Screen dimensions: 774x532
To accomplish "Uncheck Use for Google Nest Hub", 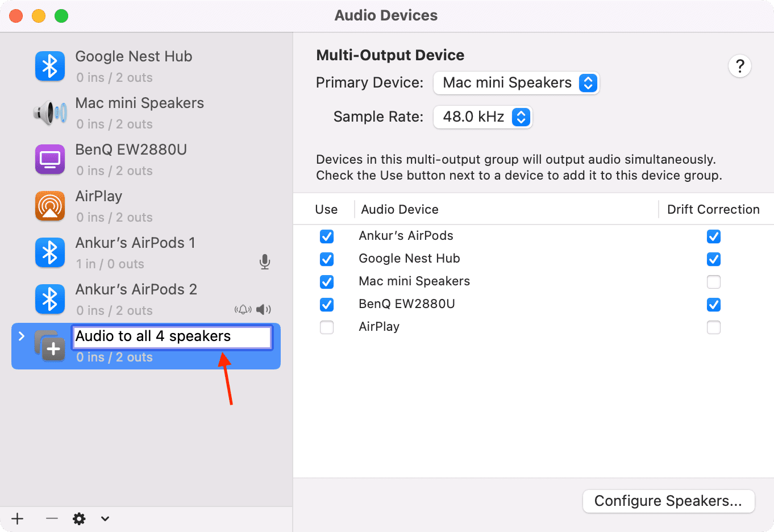I will pos(327,259).
